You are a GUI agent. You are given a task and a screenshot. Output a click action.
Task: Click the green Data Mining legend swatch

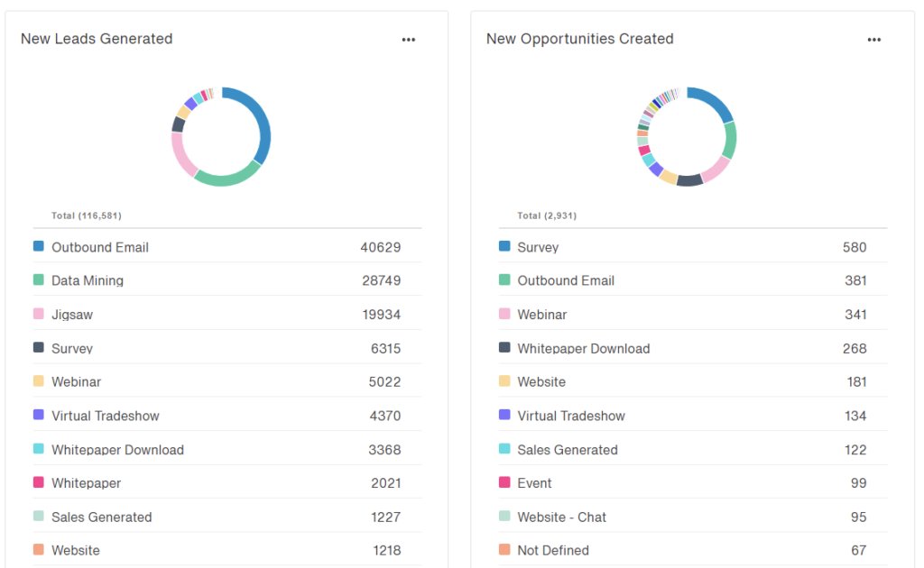39,279
